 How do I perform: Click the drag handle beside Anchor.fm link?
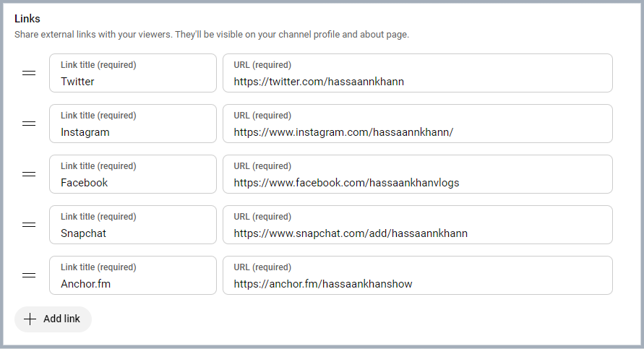tap(29, 275)
